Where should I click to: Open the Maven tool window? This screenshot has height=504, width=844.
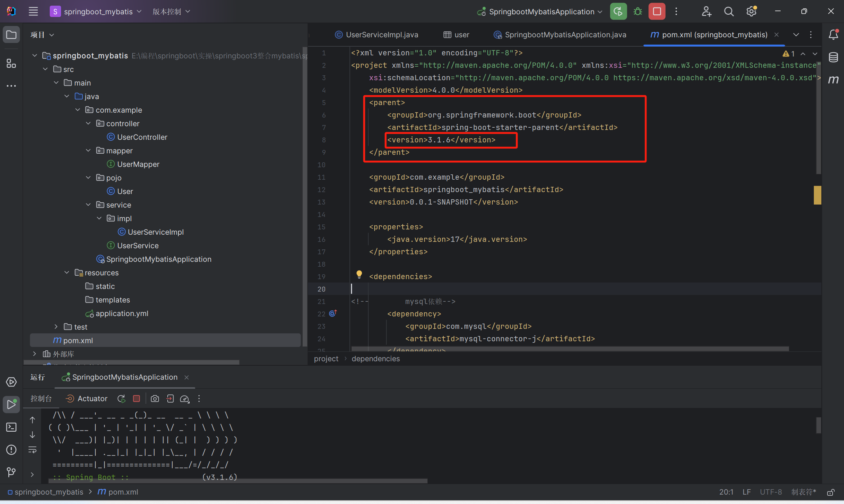tap(833, 79)
